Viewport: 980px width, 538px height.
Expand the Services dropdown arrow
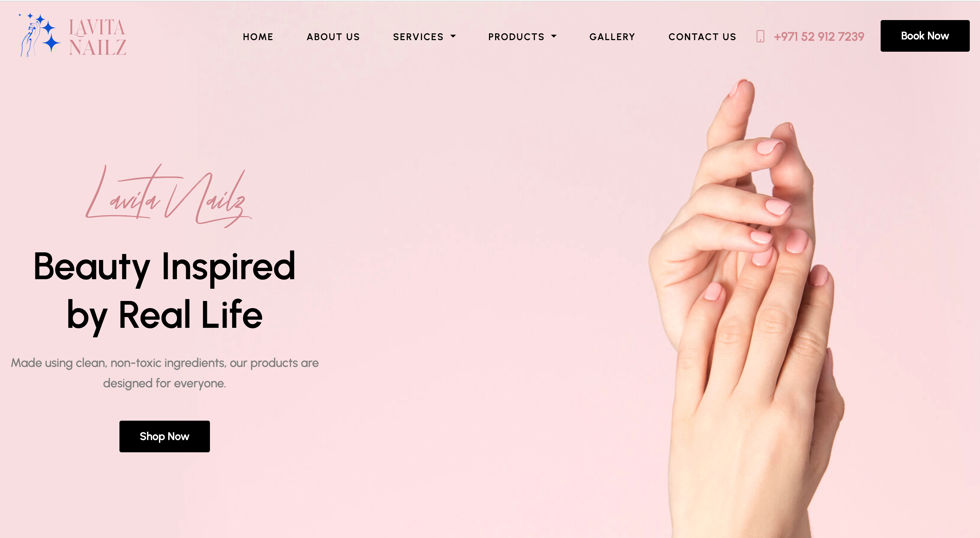453,36
